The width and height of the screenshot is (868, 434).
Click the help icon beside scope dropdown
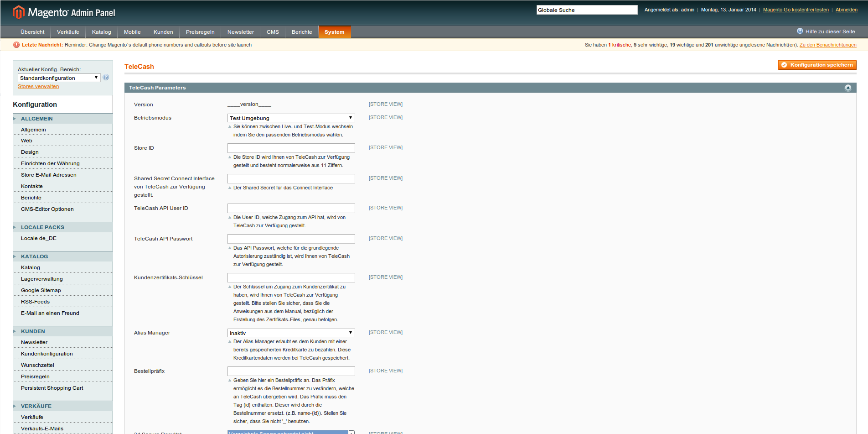(x=106, y=78)
